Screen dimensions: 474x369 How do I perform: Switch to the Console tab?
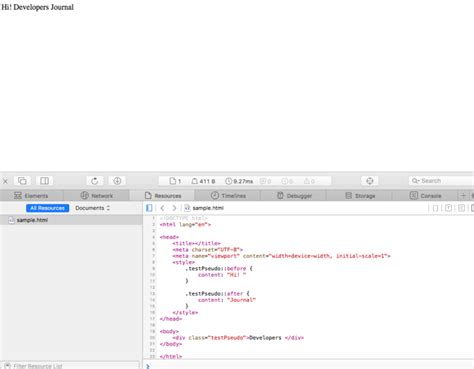[x=425, y=196]
